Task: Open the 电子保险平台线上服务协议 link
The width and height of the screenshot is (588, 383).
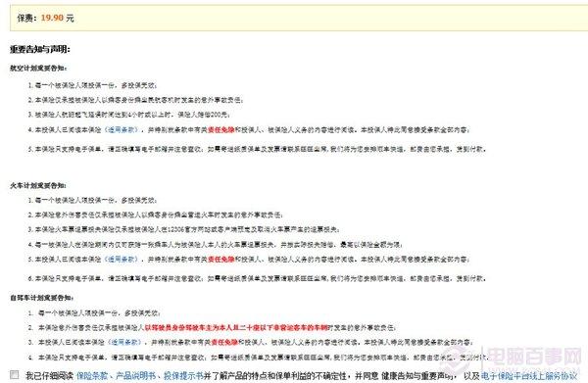Action: point(529,375)
